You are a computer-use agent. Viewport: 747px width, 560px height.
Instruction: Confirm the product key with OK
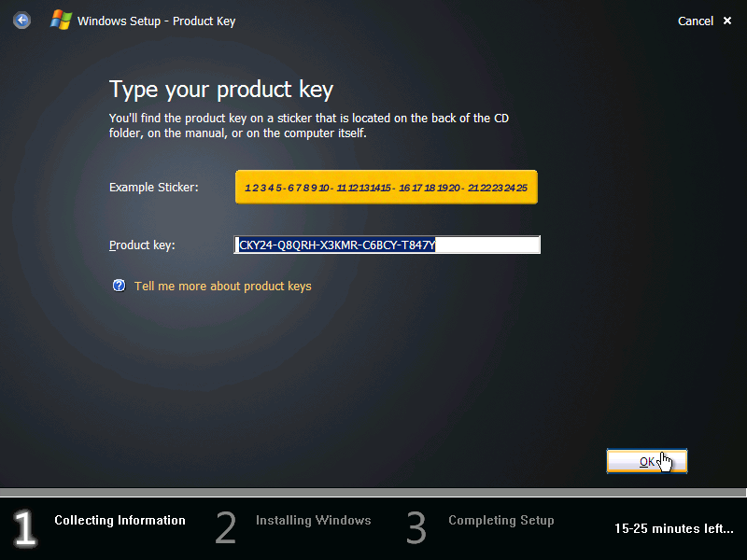[x=646, y=461]
